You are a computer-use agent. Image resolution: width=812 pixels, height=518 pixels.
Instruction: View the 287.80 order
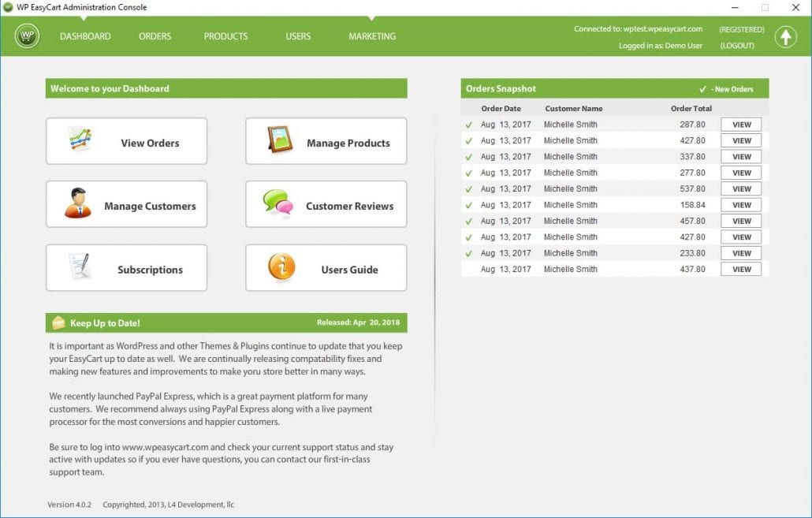pyautogui.click(x=741, y=125)
